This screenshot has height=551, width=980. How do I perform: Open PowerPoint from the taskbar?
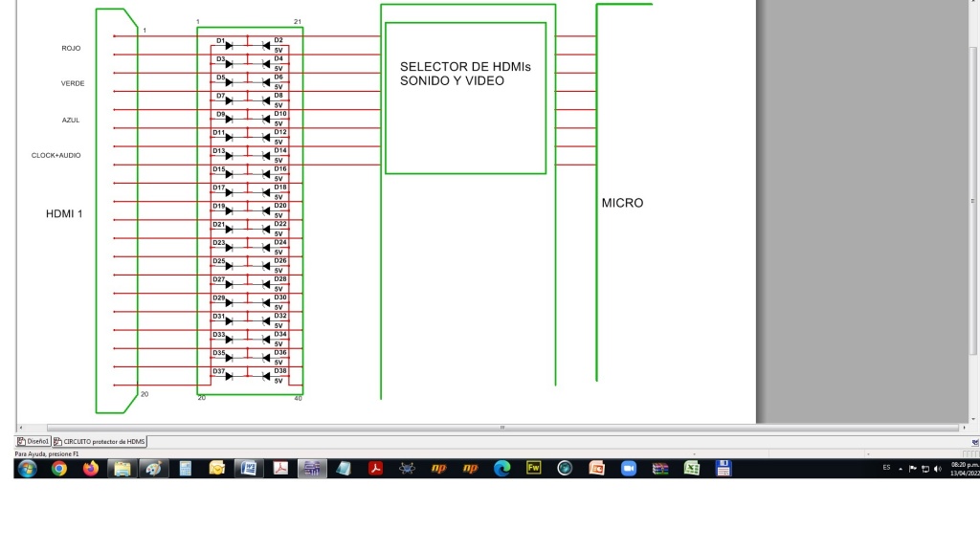pyautogui.click(x=596, y=469)
